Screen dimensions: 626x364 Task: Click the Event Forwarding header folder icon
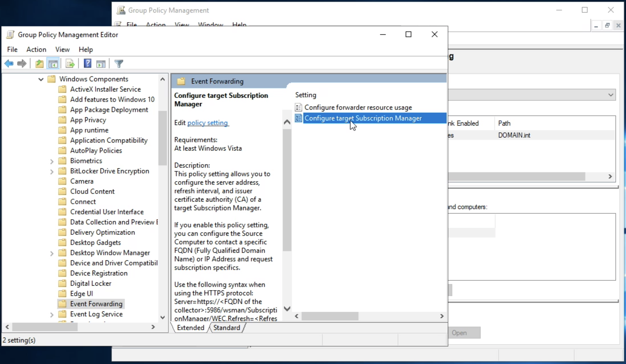pyautogui.click(x=181, y=81)
